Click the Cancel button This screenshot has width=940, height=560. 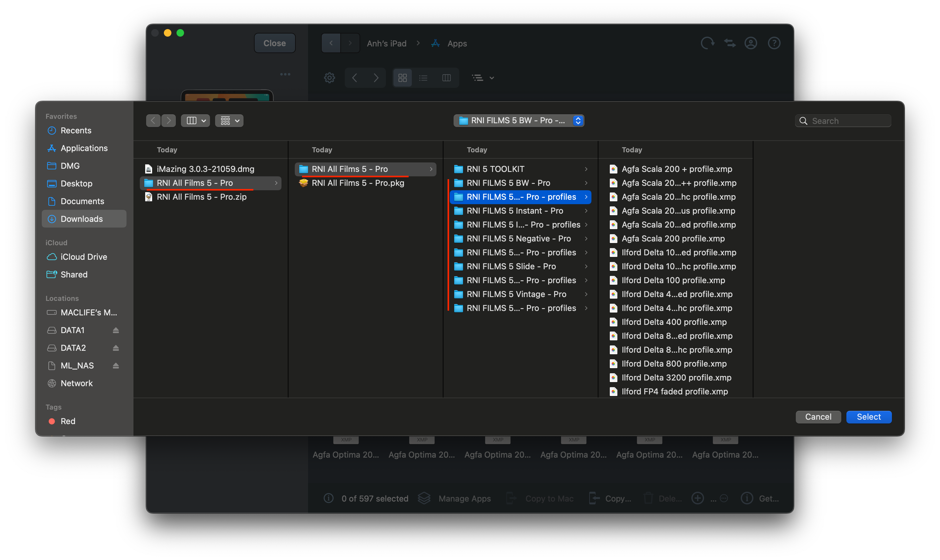[818, 417]
